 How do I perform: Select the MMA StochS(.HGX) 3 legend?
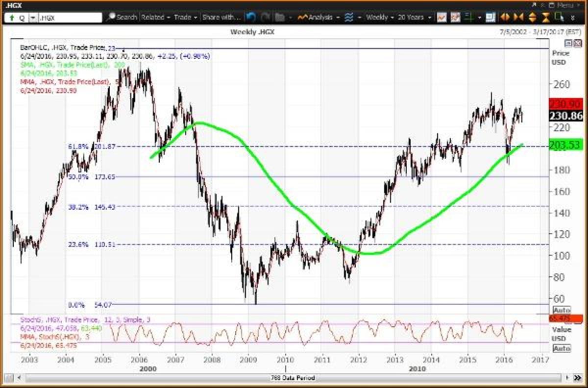click(54, 337)
